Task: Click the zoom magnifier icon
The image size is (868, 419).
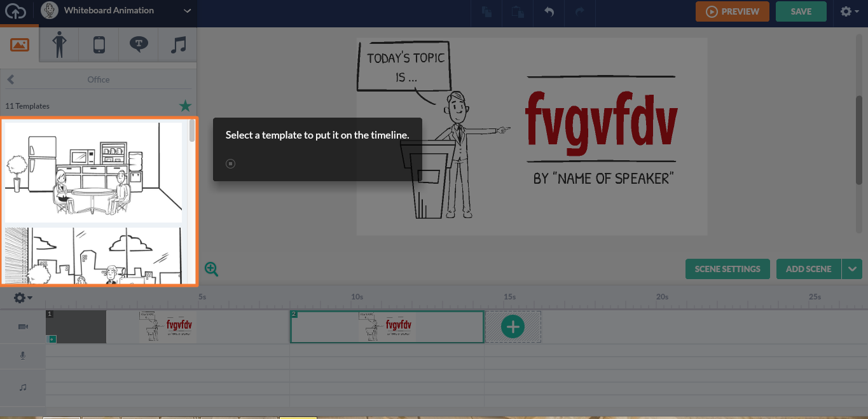Action: click(x=211, y=269)
